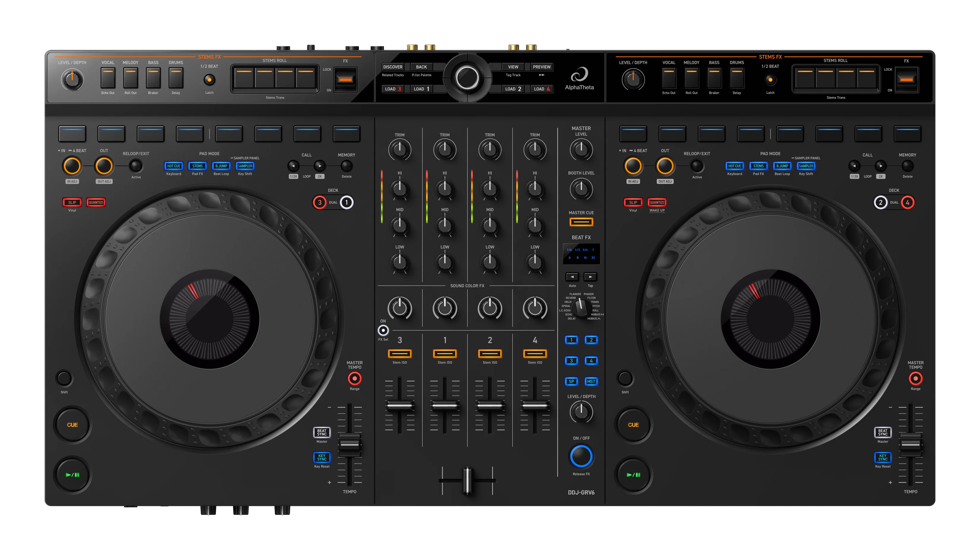Click channel 3 headphone cue button
980x560 pixels.
click(400, 353)
